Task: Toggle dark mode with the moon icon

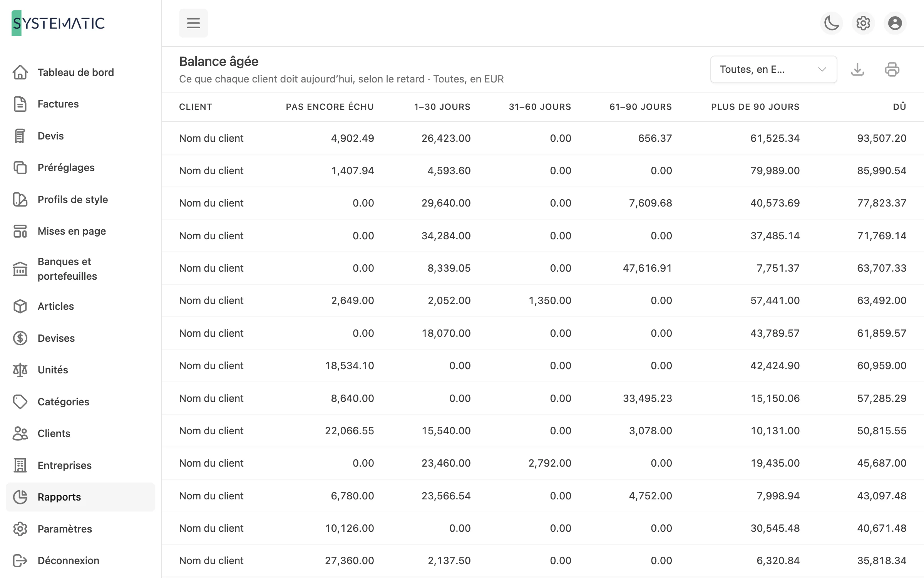Action: coord(832,23)
